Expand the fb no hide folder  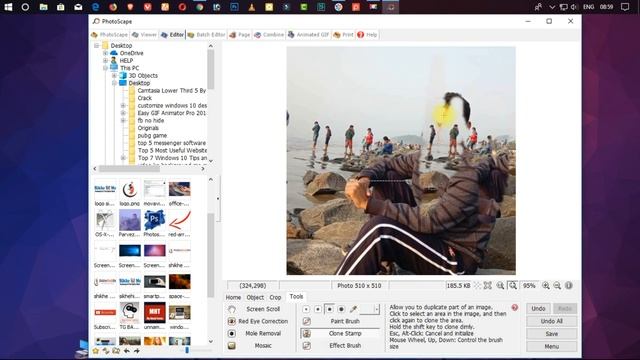(x=123, y=120)
